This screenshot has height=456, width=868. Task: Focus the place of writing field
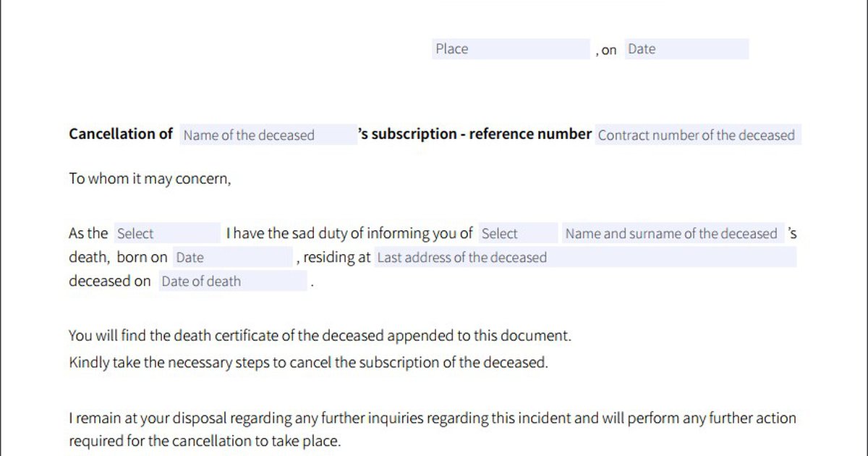(510, 48)
